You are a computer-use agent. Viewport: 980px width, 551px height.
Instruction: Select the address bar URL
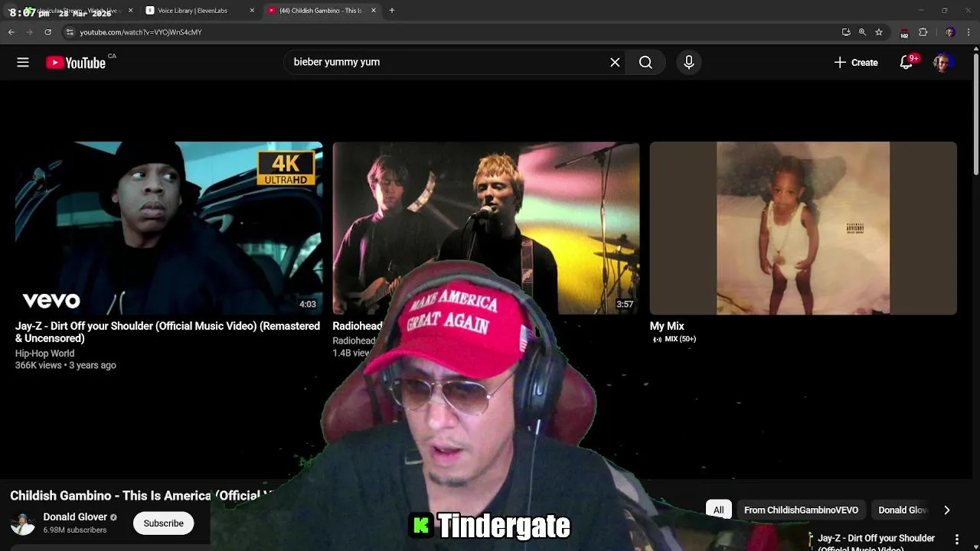tap(141, 32)
